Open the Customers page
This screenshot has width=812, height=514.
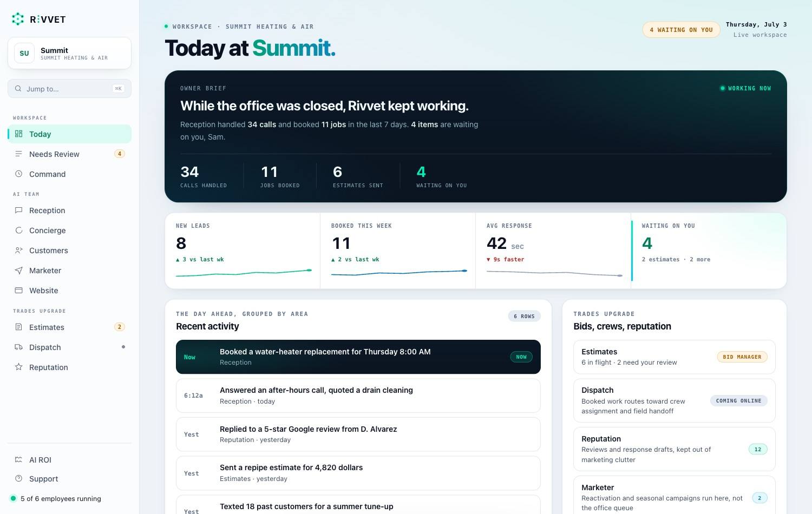[x=69, y=251]
